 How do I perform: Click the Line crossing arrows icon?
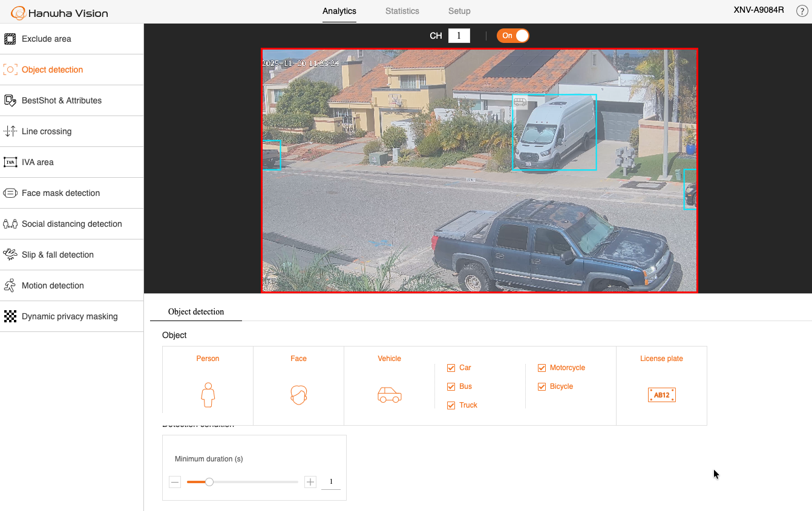10,132
